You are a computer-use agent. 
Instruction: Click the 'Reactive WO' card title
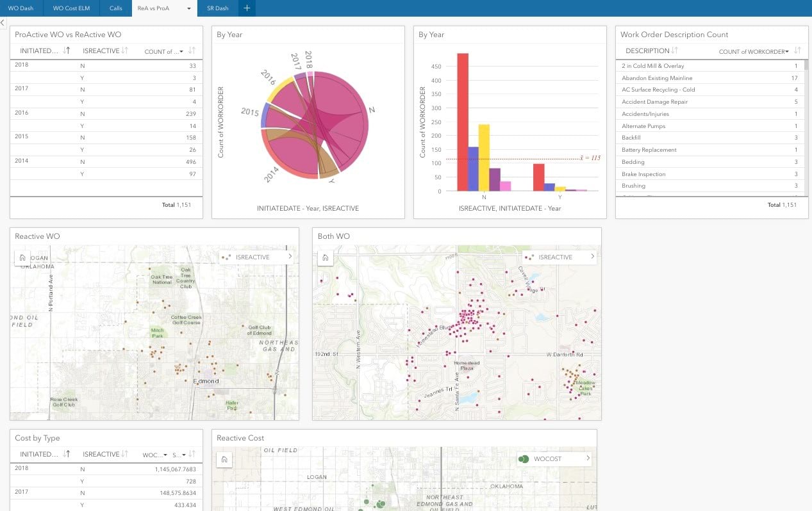tap(37, 236)
